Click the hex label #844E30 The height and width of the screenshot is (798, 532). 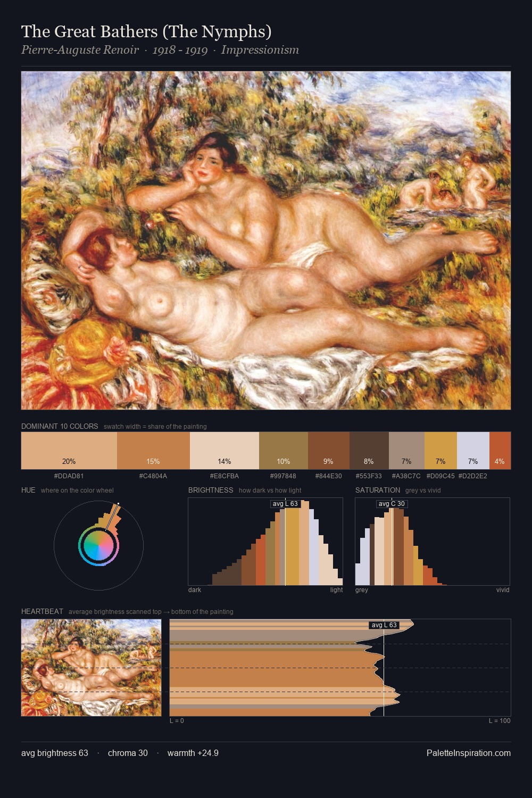coord(329,476)
